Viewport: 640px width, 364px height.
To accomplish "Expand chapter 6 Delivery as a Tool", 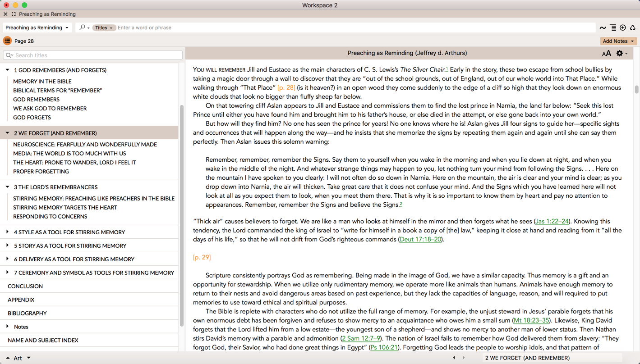I will (x=8, y=259).
